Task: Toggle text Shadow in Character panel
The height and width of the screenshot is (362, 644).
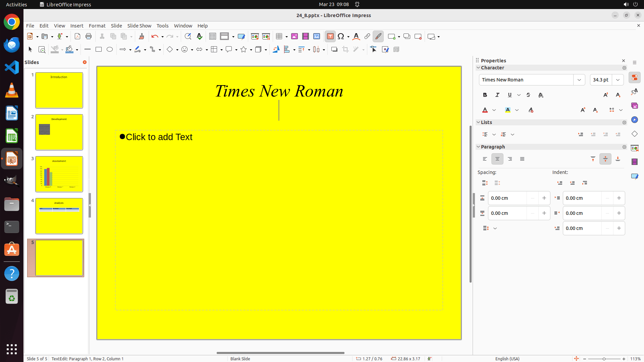Action: (x=541, y=95)
